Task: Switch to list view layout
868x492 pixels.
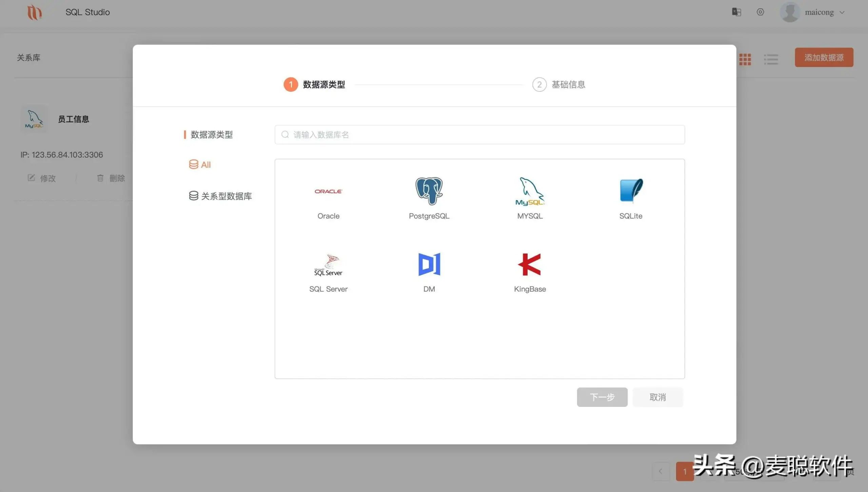Action: coord(770,59)
